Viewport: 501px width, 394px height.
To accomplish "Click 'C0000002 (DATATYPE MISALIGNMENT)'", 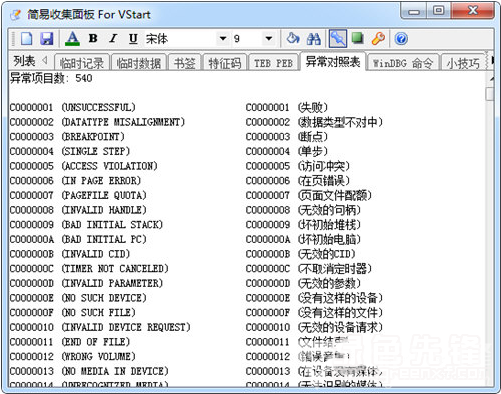I will tap(97, 122).
